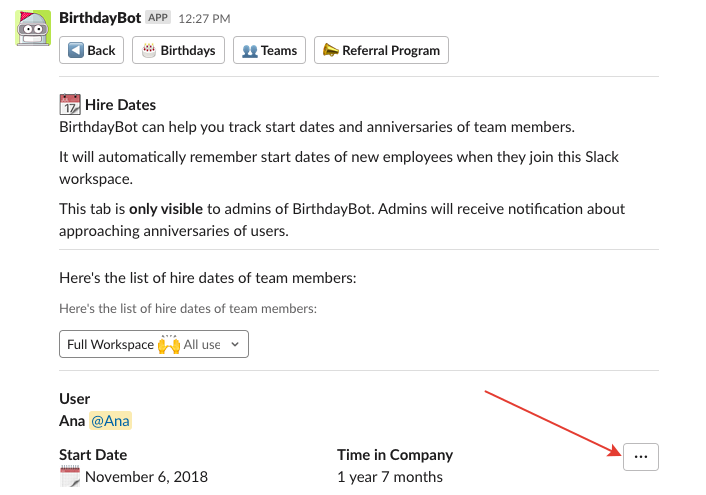
Task: Click the cake icon on Birthdays button
Action: (149, 50)
